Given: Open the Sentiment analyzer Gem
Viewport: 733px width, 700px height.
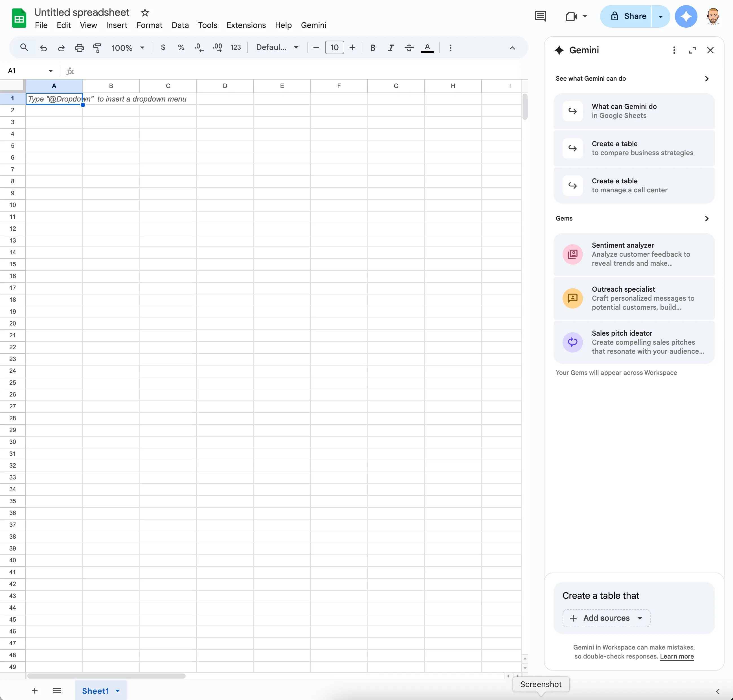Looking at the screenshot, I should (634, 254).
